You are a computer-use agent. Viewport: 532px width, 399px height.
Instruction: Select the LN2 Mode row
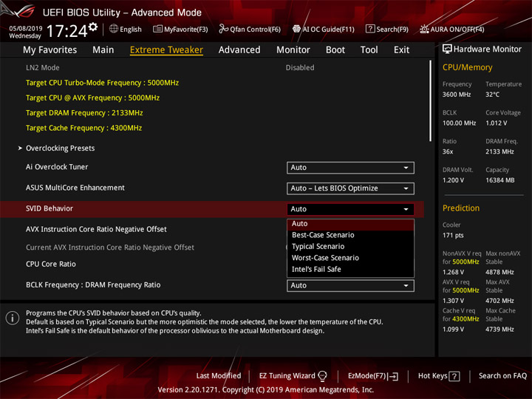coord(212,68)
